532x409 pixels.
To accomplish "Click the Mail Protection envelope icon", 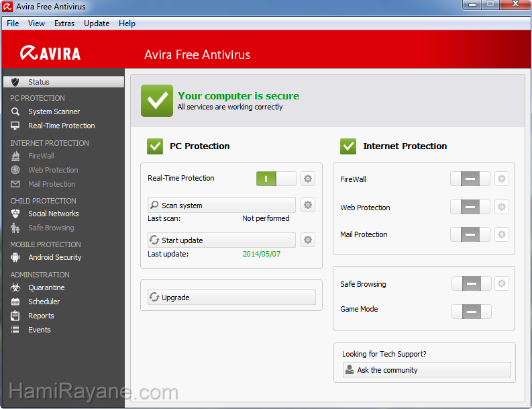I will click(x=15, y=184).
